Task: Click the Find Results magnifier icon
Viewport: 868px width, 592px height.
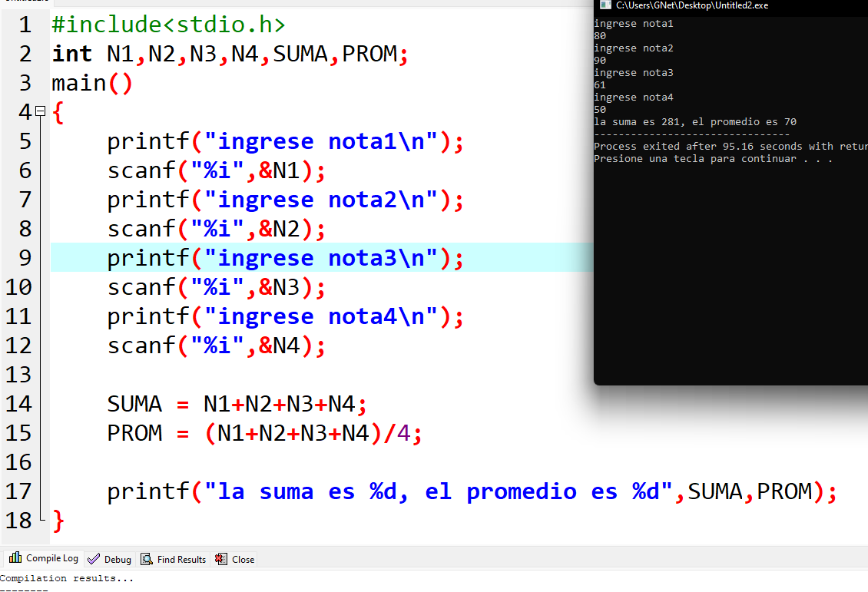Action: (147, 559)
